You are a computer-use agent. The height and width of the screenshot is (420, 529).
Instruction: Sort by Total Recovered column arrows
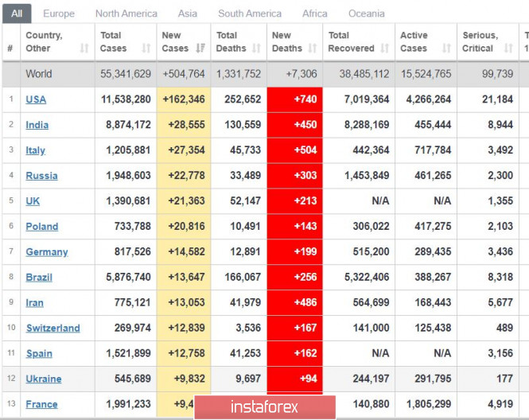(384, 49)
